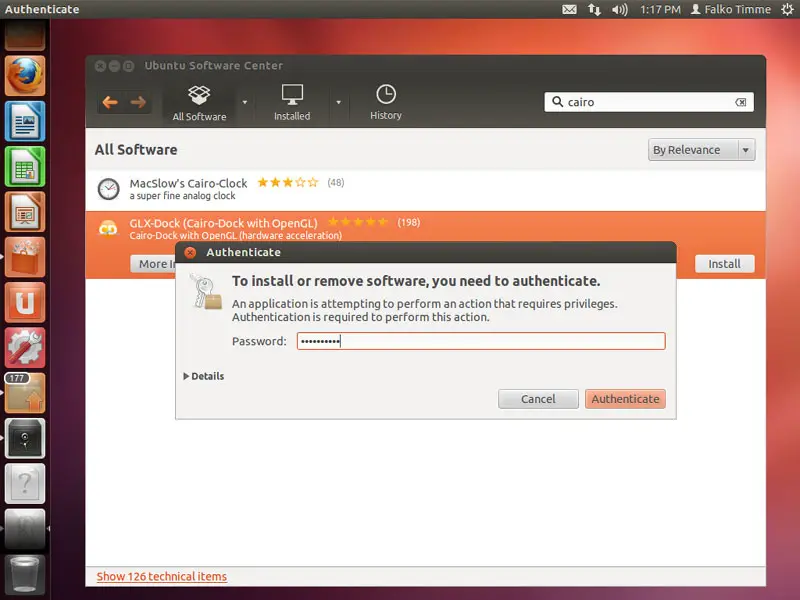Select MacSlow's Cairo-Clock result row
The image size is (800, 600).
point(426,189)
